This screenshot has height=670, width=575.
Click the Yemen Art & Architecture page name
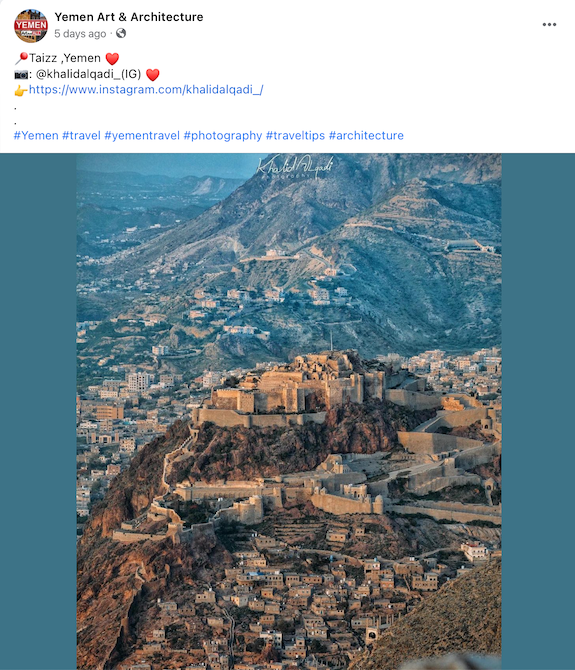[129, 17]
